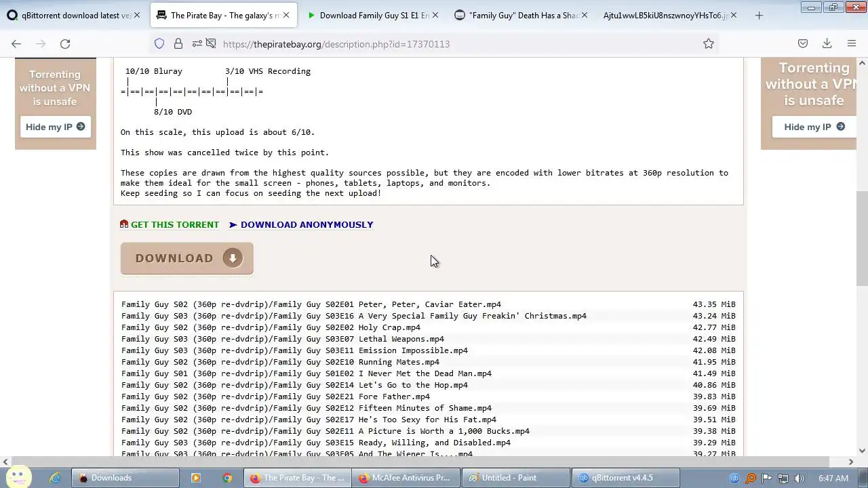The width and height of the screenshot is (868, 488).
Task: Bookmark this page with the star icon
Action: point(709,43)
